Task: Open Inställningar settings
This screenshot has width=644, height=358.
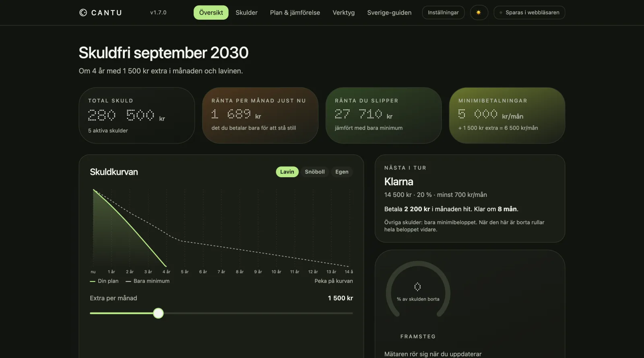Action: 443,12
